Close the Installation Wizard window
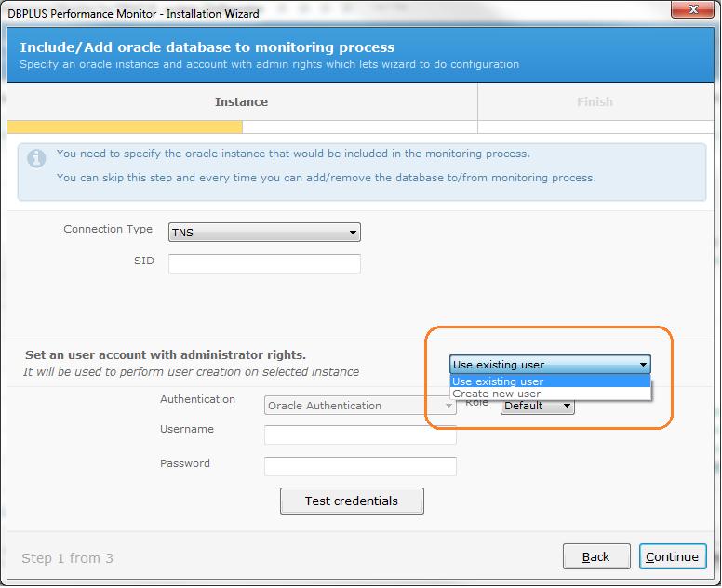Image resolution: width=722 pixels, height=588 pixels. [692, 9]
